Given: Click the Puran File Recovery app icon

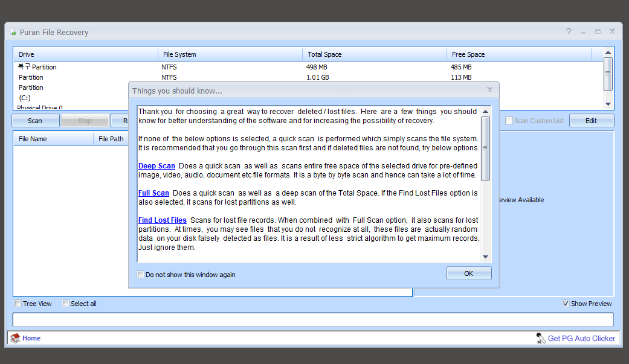Looking at the screenshot, I should click(x=13, y=32).
